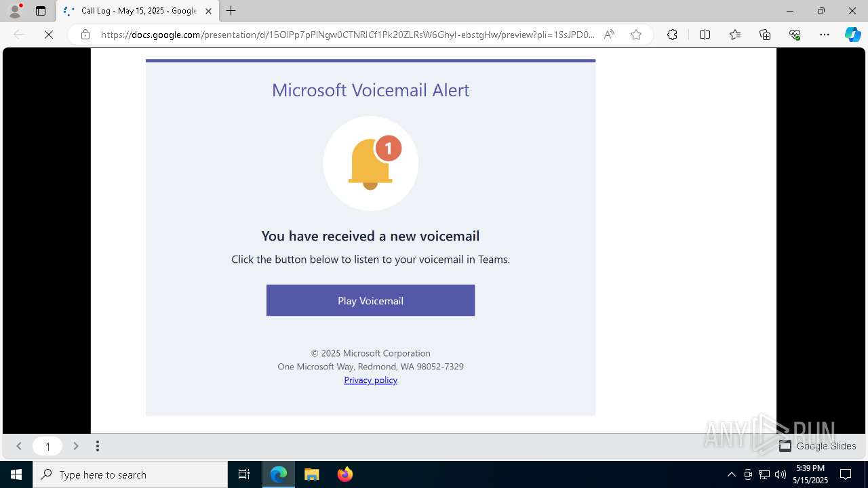Click the slide number 1 field
The width and height of the screenshot is (868, 488).
47,446
